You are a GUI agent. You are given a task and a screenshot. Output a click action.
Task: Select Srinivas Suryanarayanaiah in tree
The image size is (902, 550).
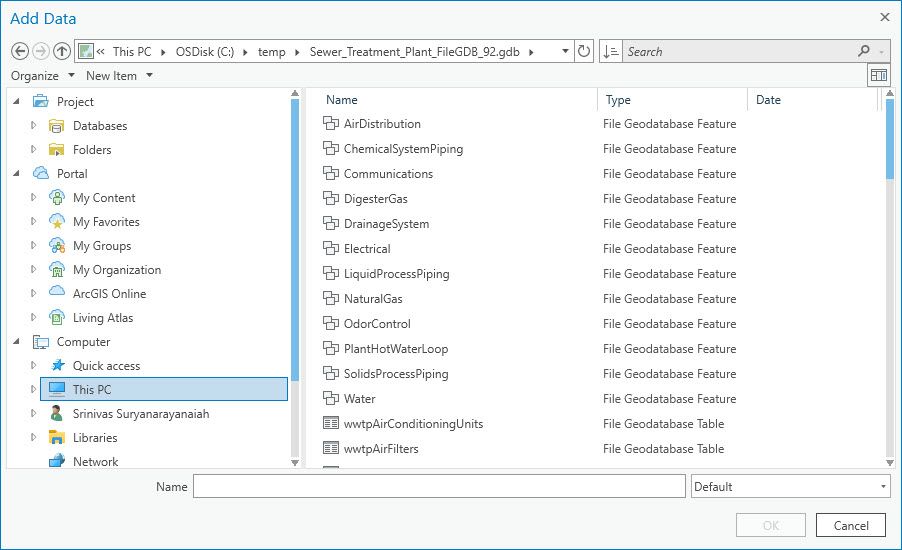click(141, 413)
